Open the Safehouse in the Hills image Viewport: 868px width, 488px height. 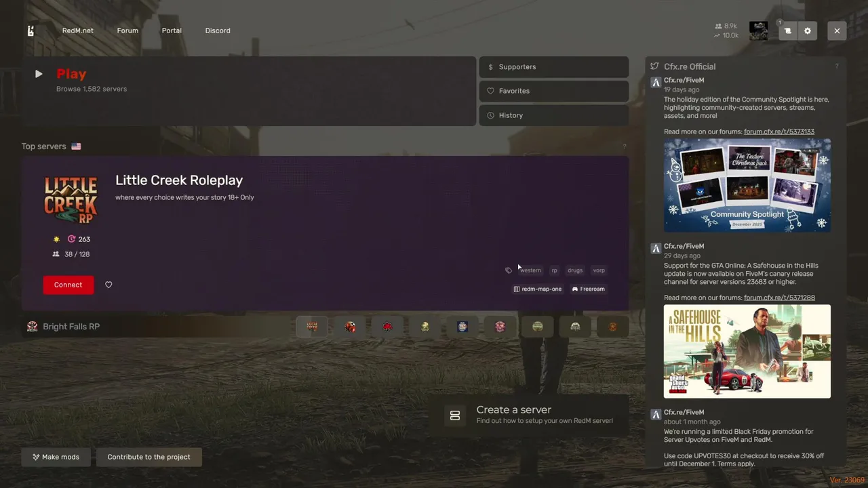[747, 351]
